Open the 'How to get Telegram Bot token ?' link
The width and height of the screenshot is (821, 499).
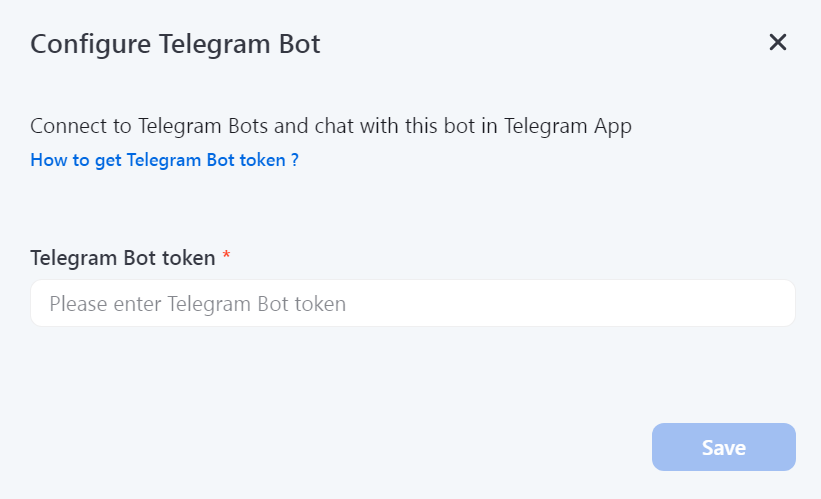pyautogui.click(x=164, y=160)
